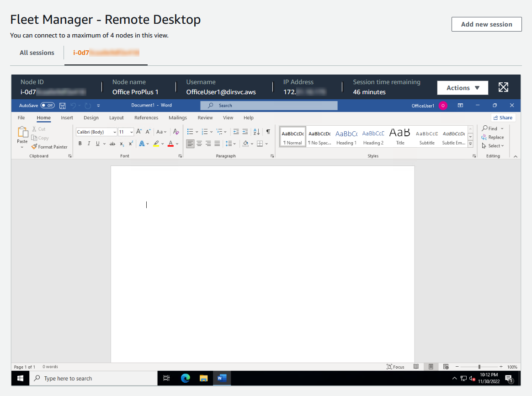
Task: Open the font size dropdown
Action: point(132,132)
